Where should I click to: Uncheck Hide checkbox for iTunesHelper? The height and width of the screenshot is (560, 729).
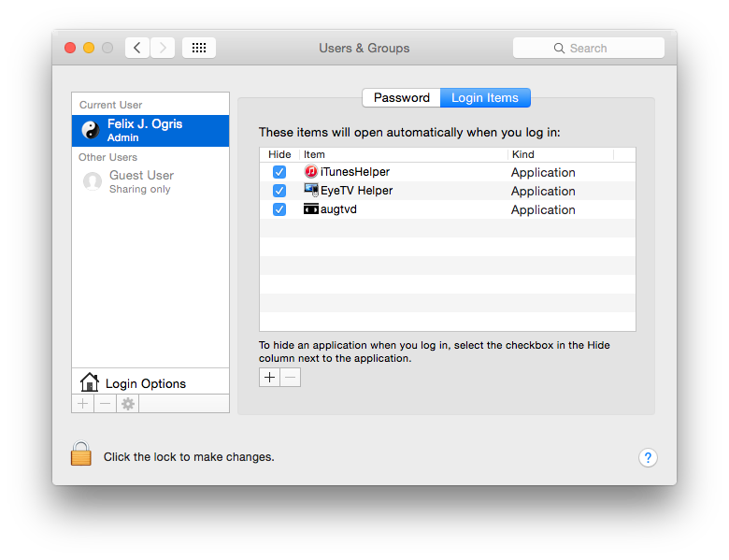click(279, 172)
